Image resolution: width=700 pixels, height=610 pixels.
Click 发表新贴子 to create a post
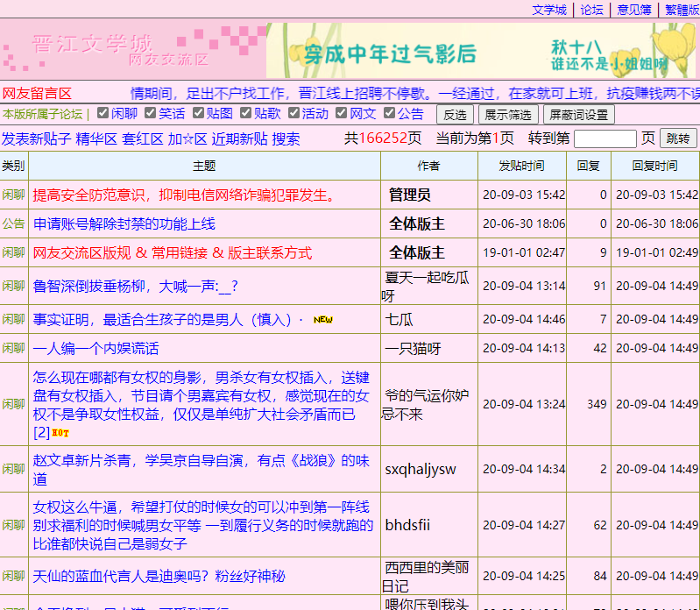(36, 138)
